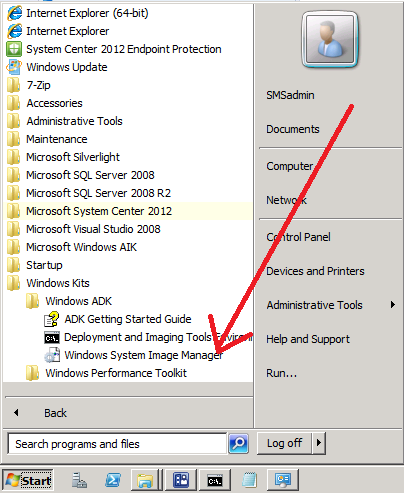Open Devices and Printers
The height and width of the screenshot is (493, 404).
tap(315, 271)
